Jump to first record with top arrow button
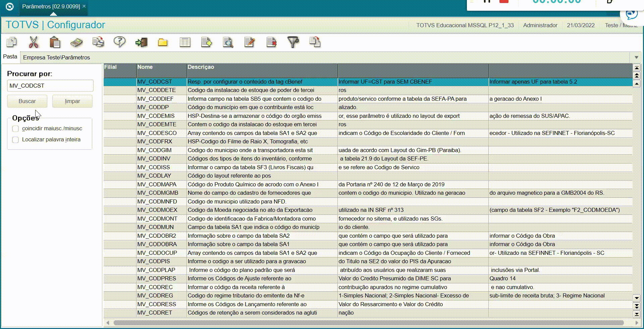 [636, 68]
